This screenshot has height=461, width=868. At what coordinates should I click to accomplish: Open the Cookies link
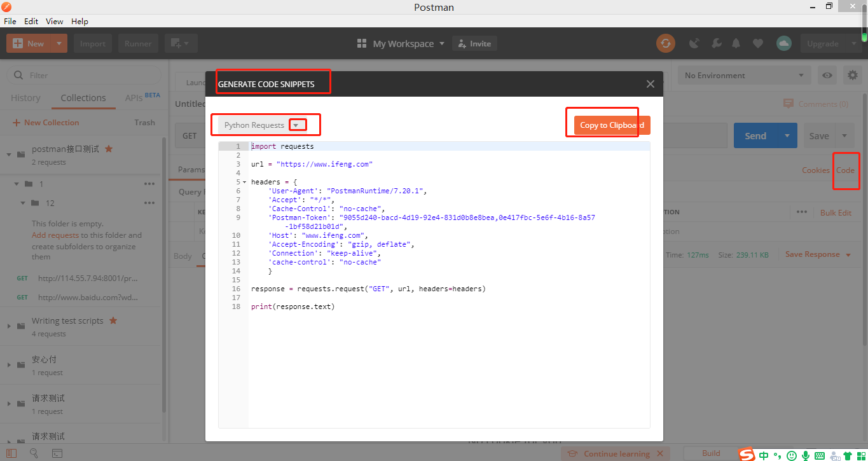[x=816, y=170]
